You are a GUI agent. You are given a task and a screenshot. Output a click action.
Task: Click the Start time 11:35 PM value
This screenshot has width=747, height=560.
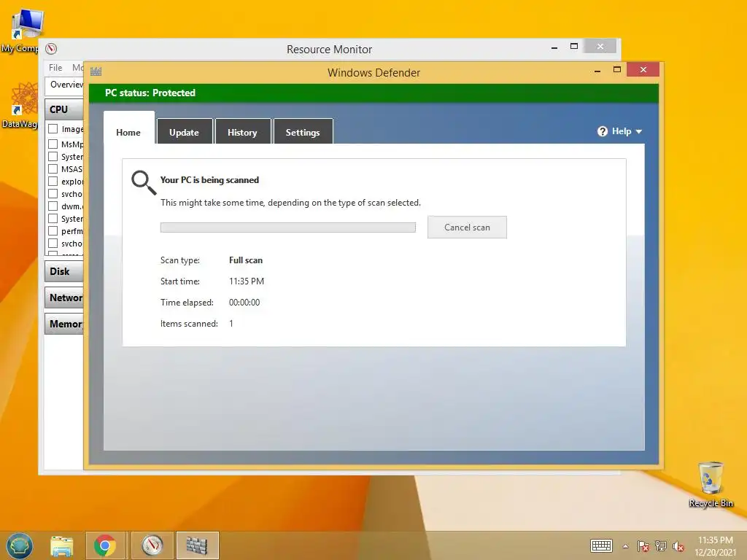click(247, 281)
